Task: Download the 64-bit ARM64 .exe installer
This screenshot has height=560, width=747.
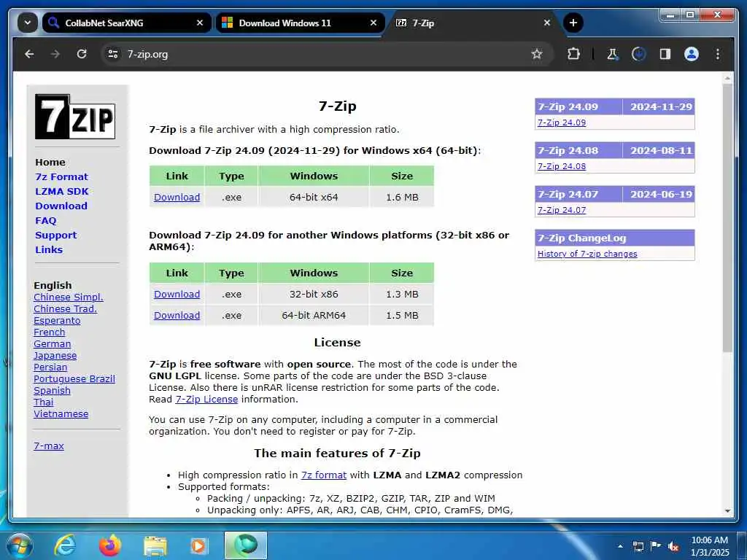Action: (x=177, y=315)
